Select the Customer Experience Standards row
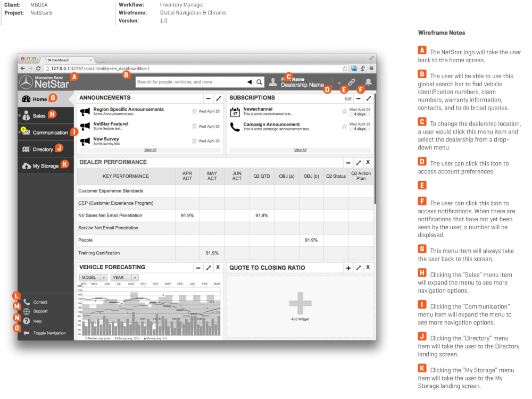Screen dimensions: 532x399 click(x=225, y=191)
